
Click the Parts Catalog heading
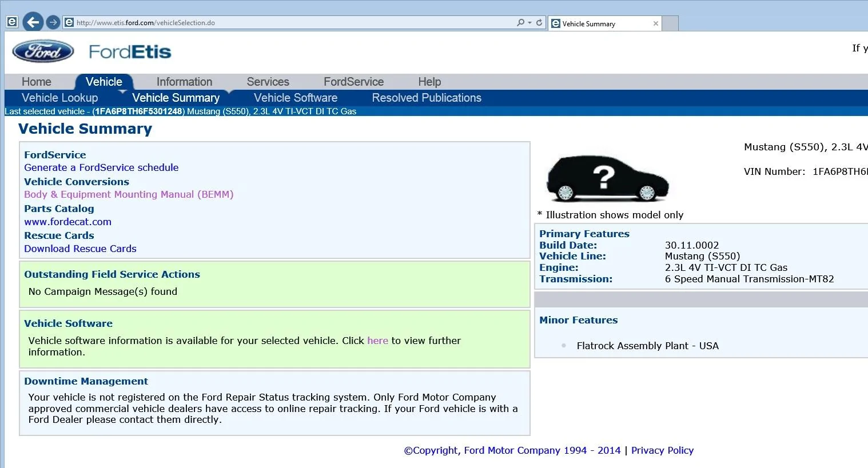coord(59,209)
